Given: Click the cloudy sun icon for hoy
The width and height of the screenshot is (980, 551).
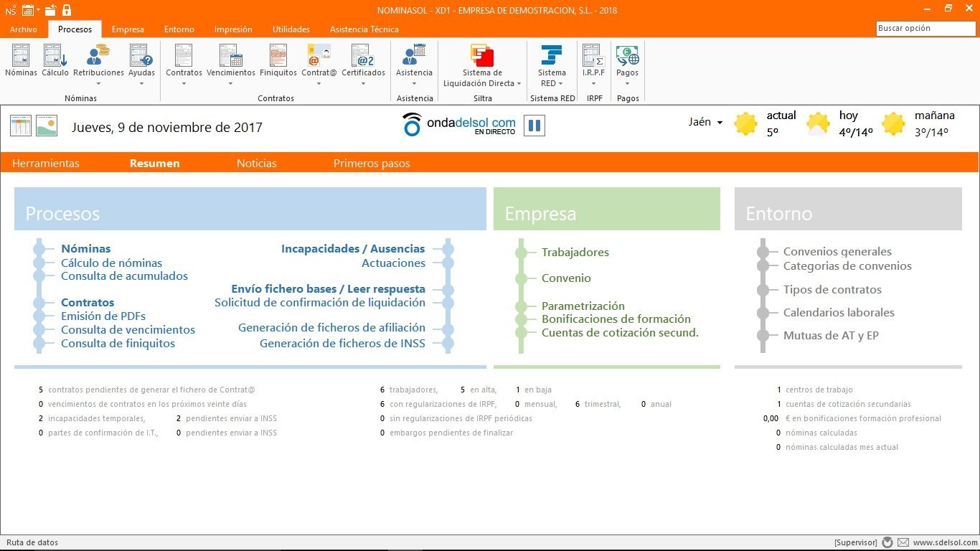Looking at the screenshot, I should click(x=819, y=124).
